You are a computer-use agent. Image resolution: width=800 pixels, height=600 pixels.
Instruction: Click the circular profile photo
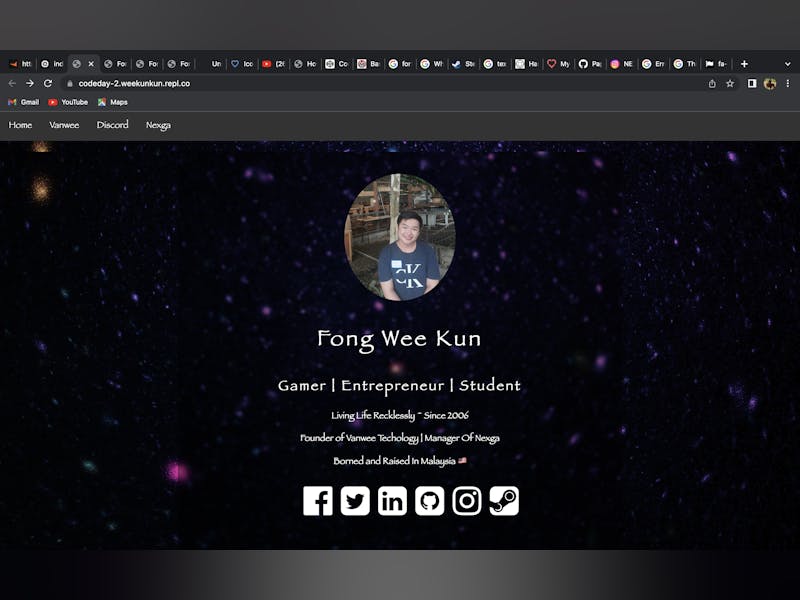pos(399,237)
